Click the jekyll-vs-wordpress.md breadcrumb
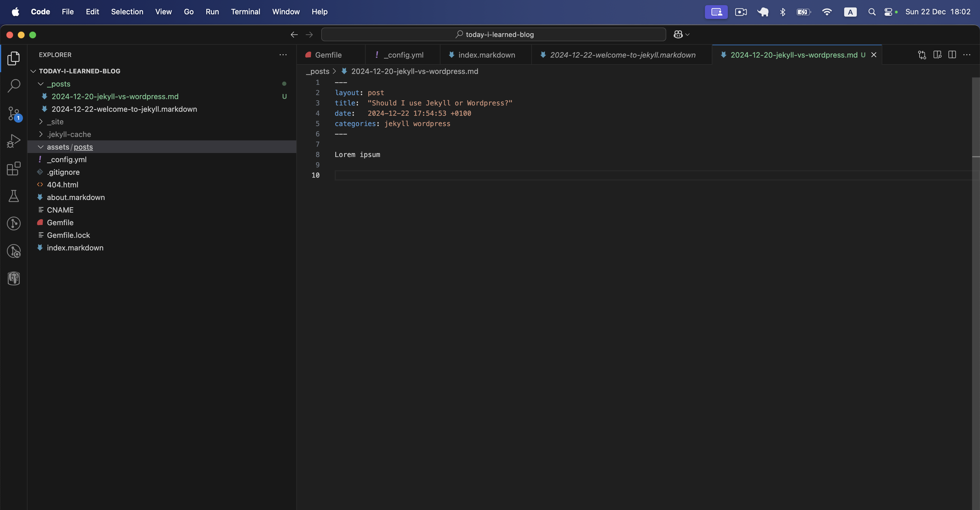This screenshot has width=980, height=510. pos(414,71)
